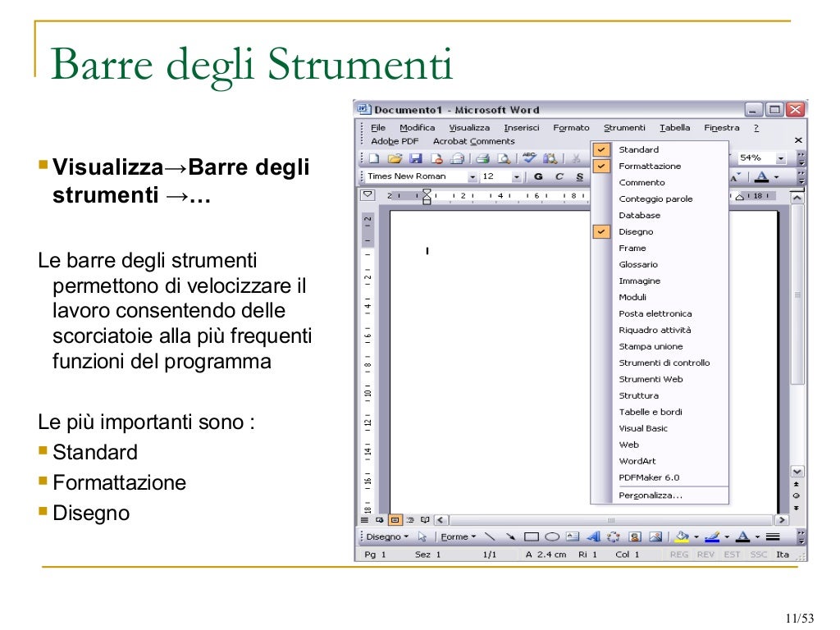Apply italic with the C button
This screenshot has width=840, height=630.
click(559, 176)
